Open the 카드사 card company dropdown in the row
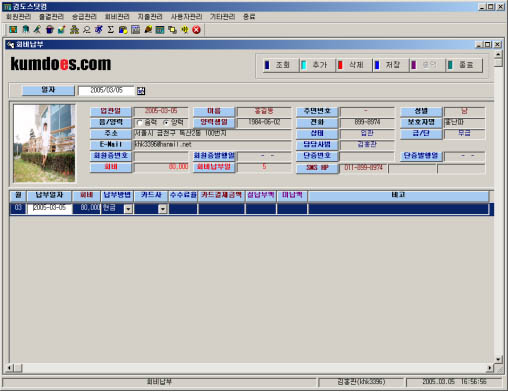Image resolution: width=508 pixels, height=392 pixels. click(x=162, y=209)
